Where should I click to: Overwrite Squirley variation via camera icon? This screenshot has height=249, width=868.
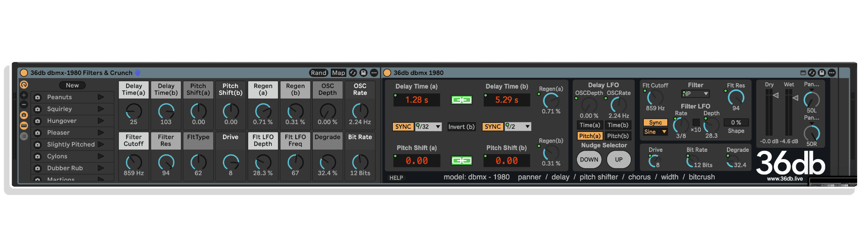point(38,109)
